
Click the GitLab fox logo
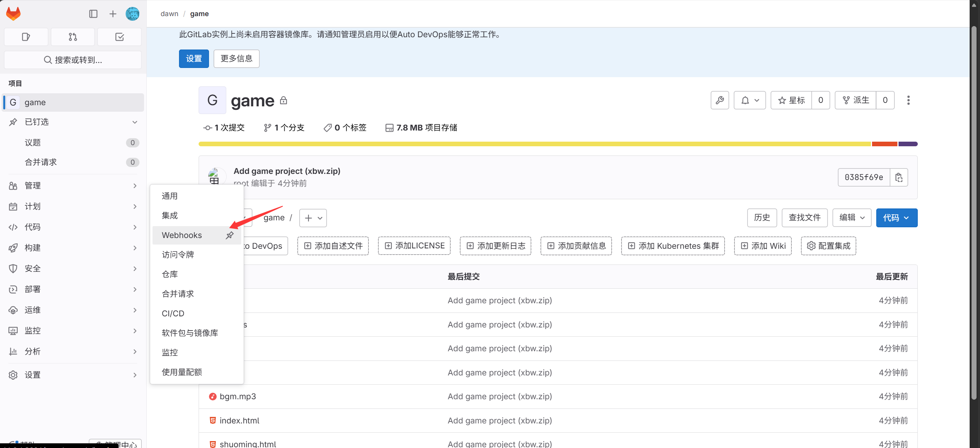click(x=13, y=14)
